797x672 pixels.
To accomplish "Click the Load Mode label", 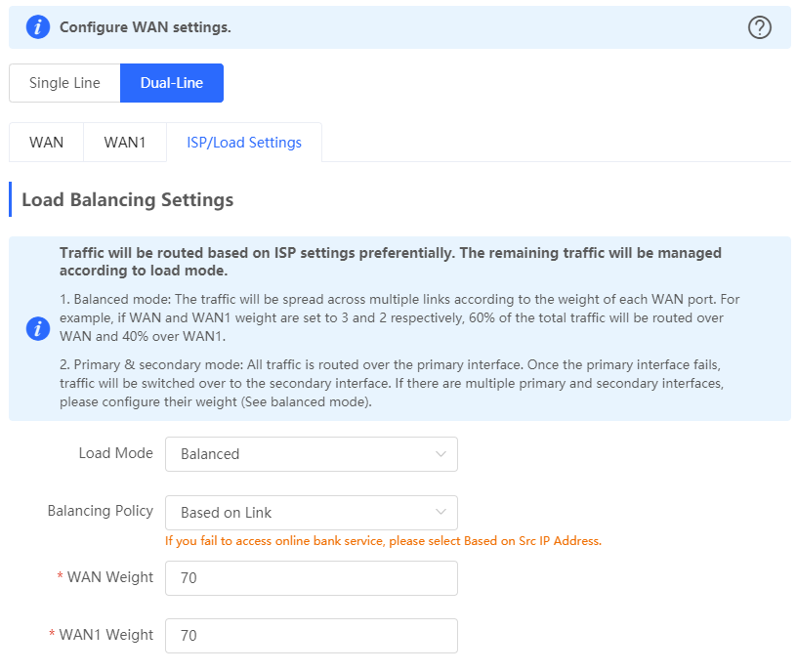I will pyautogui.click(x=116, y=453).
